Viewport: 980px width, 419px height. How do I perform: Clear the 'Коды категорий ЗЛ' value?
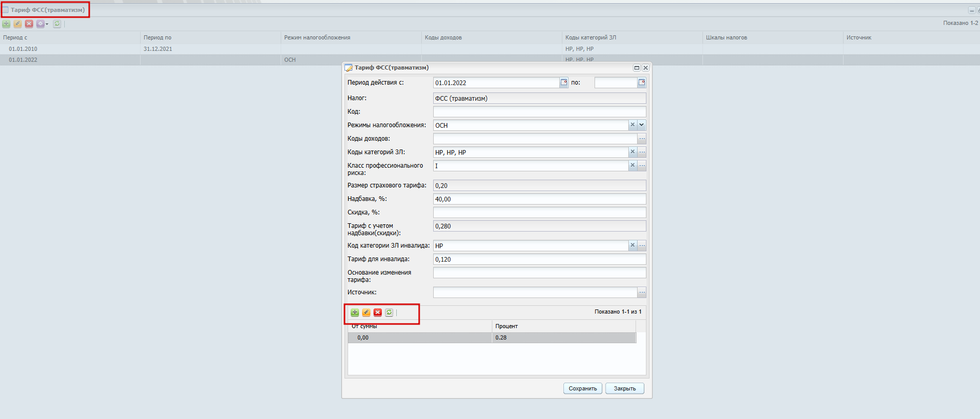(x=632, y=152)
